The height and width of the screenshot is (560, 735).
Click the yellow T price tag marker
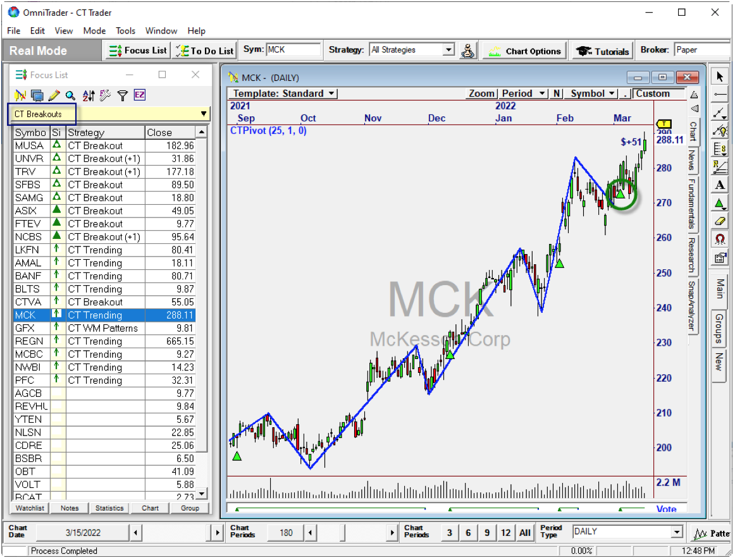point(664,124)
